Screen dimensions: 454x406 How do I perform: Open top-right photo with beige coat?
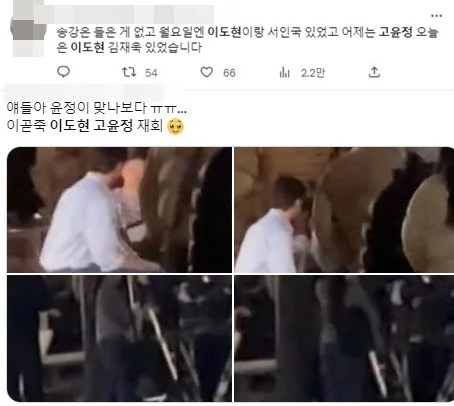344,210
